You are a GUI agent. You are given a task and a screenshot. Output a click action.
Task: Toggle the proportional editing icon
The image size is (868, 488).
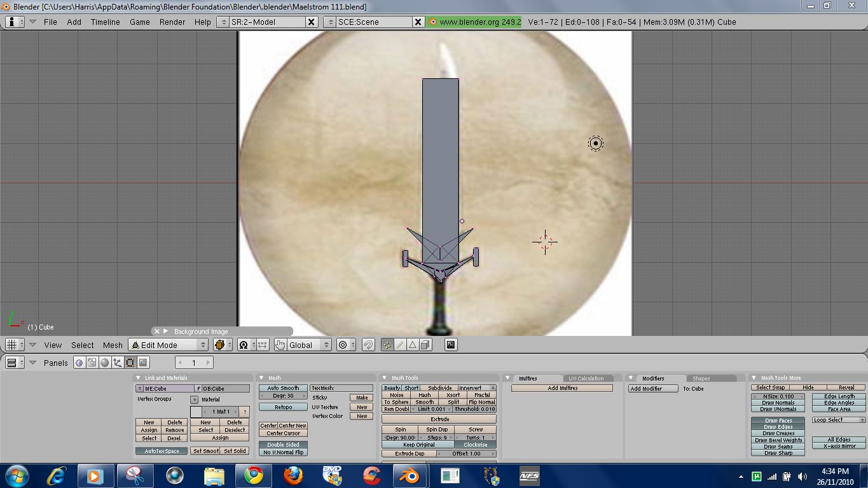[343, 345]
